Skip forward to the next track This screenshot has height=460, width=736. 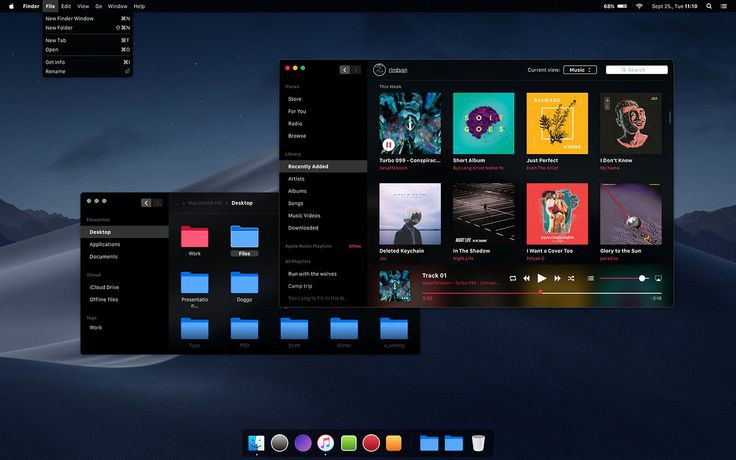557,278
